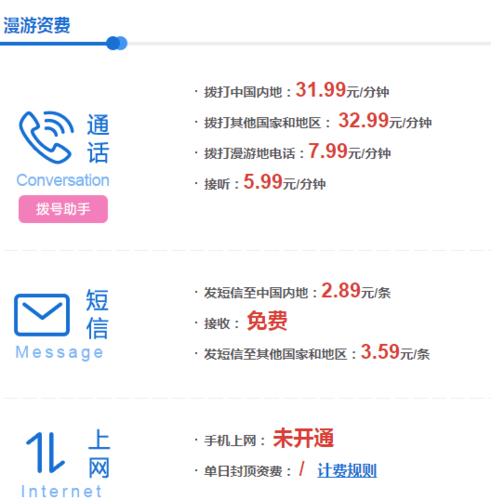Image resolution: width=491 pixels, height=500 pixels.
Task: Click the 5.99元/分钟 answering price
Action: point(284,182)
